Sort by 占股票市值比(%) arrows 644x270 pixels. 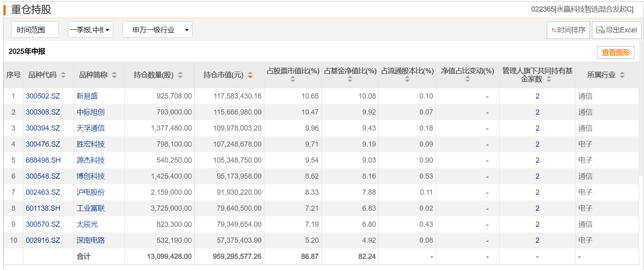(293, 79)
